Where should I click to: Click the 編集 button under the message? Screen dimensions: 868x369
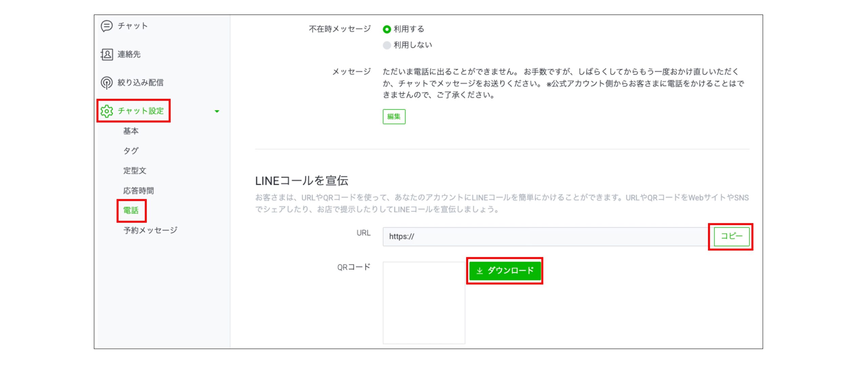point(394,116)
